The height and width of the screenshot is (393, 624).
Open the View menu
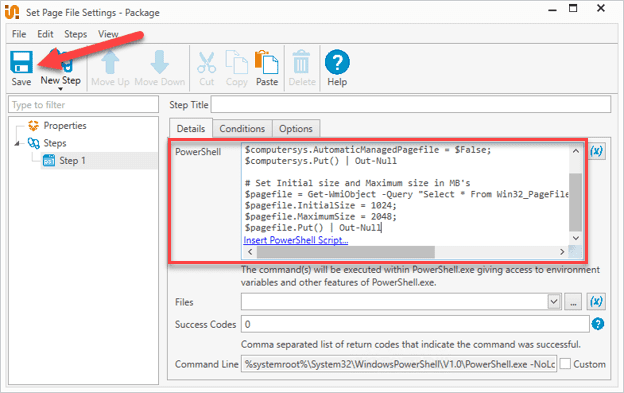tap(108, 34)
